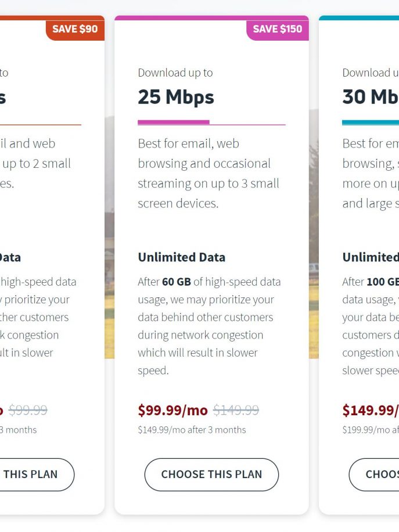Click the pink speed indicator bar
Screen dimensions: 399x532
[x=174, y=123]
